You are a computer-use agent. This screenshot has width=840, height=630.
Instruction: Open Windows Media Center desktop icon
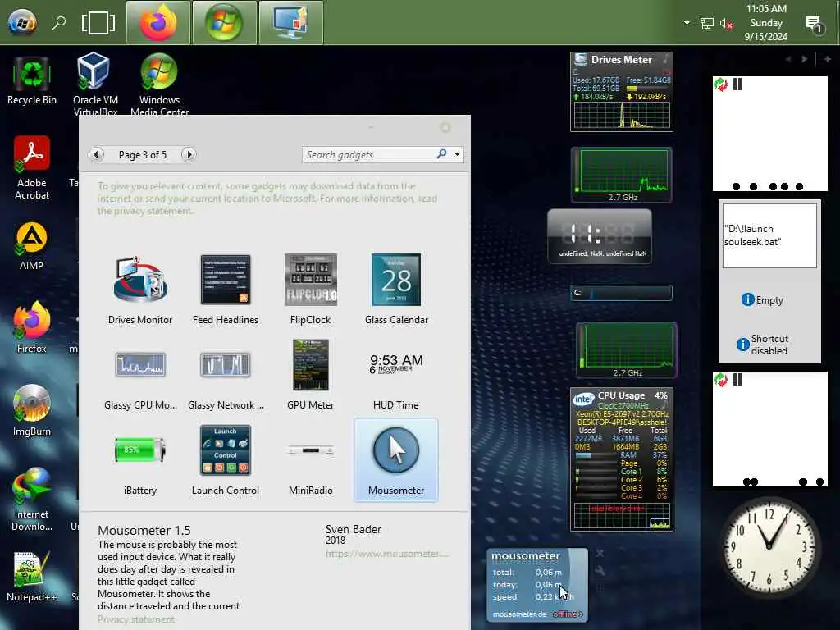159,84
